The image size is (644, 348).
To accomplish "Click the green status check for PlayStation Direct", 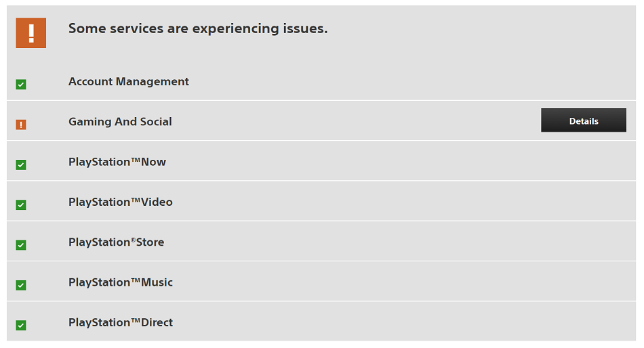I will (21, 326).
